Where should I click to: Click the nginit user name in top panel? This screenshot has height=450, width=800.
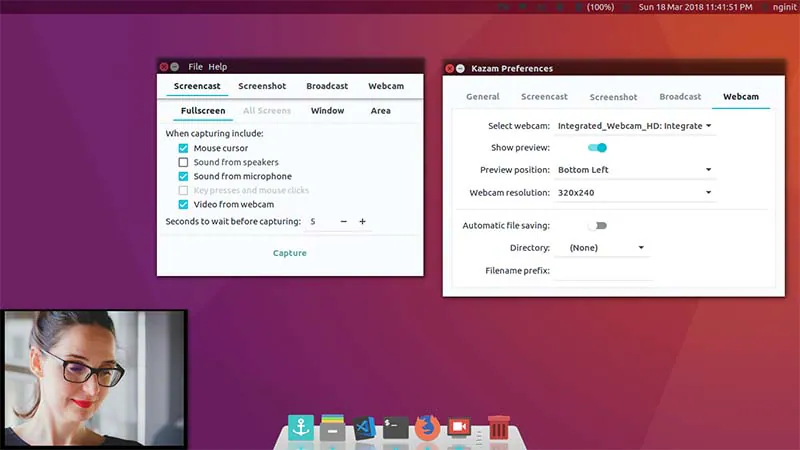pos(784,7)
